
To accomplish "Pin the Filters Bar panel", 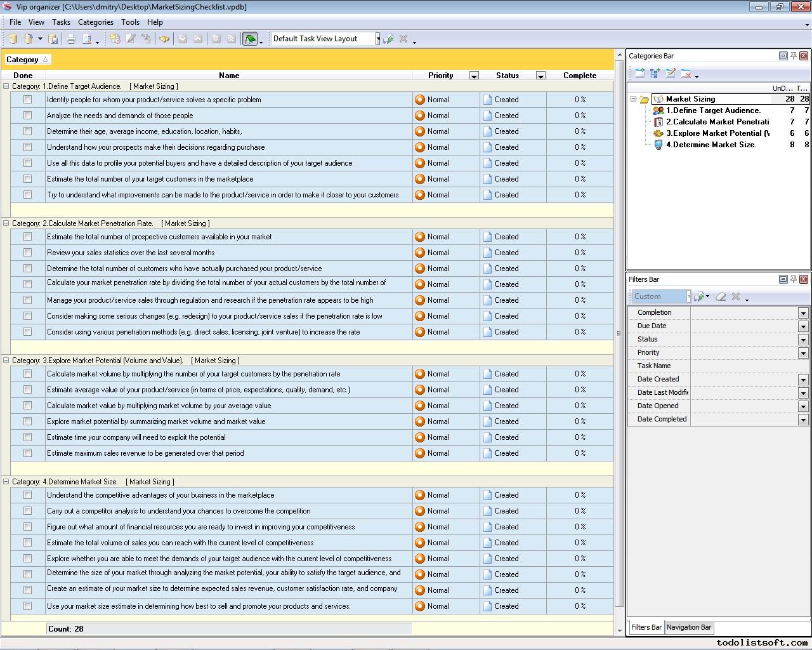I will pyautogui.click(x=793, y=279).
